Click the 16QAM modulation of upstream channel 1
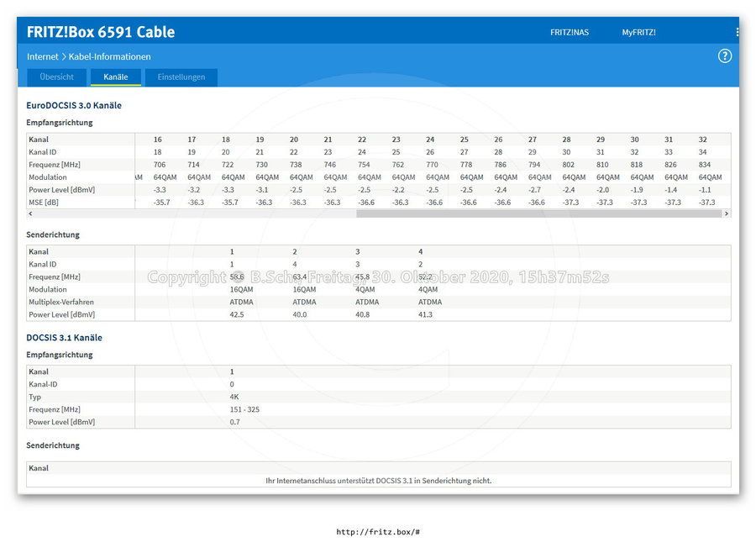 click(x=241, y=290)
